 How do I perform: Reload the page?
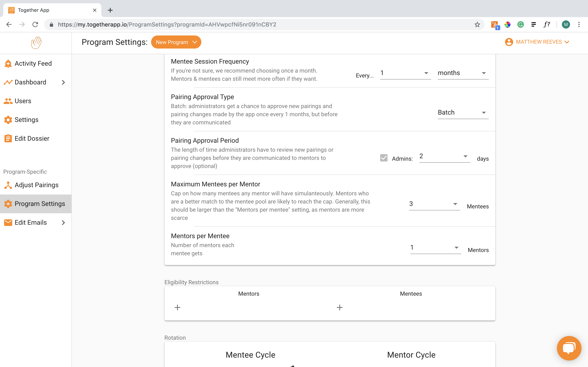(36, 24)
